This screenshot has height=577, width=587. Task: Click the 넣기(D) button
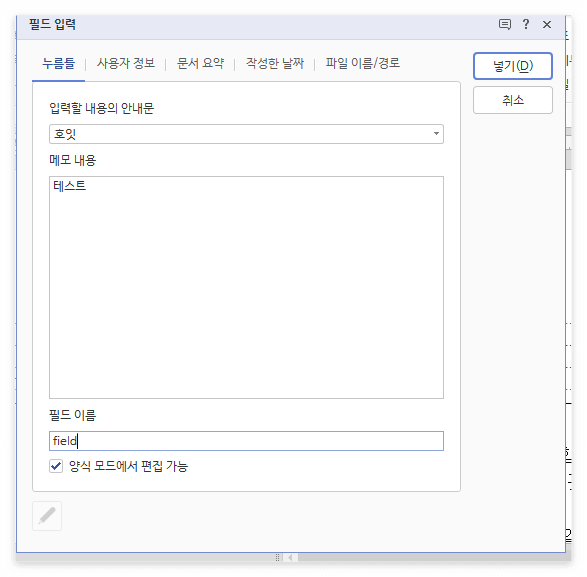click(x=513, y=66)
